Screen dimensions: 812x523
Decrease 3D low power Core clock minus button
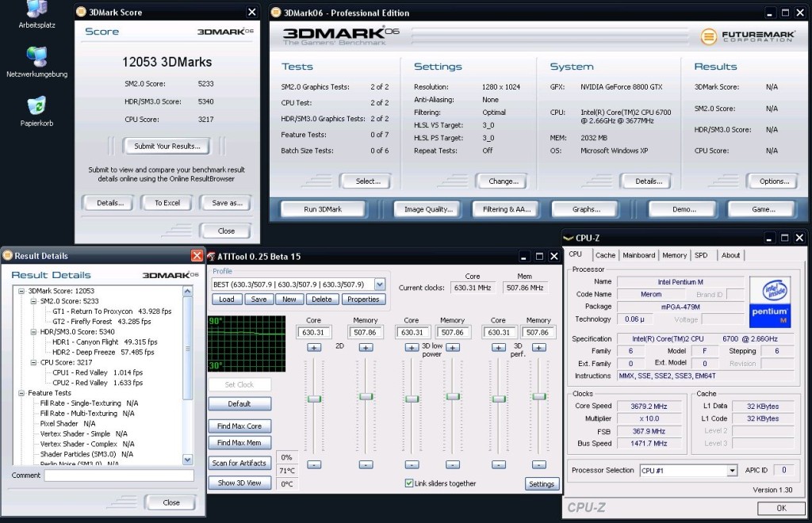(412, 464)
